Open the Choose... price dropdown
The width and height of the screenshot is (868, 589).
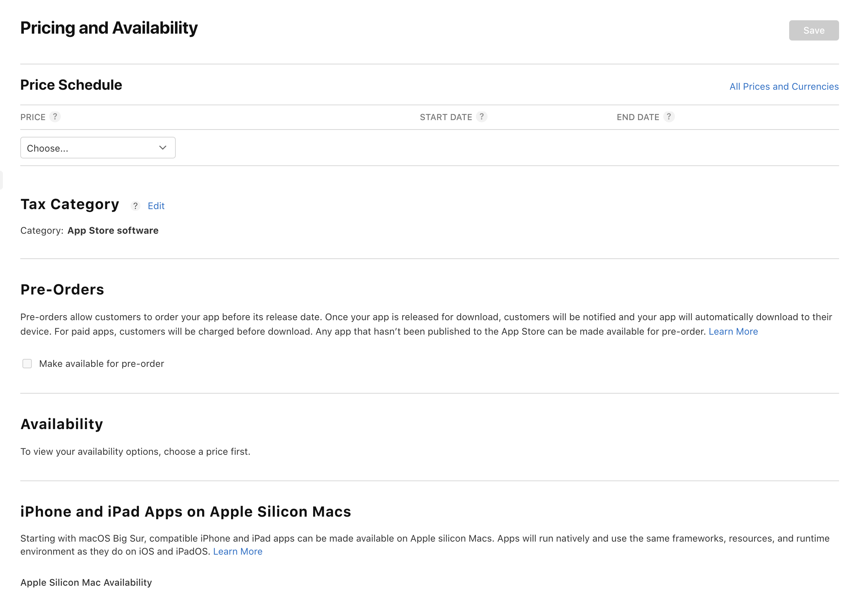[x=98, y=148]
